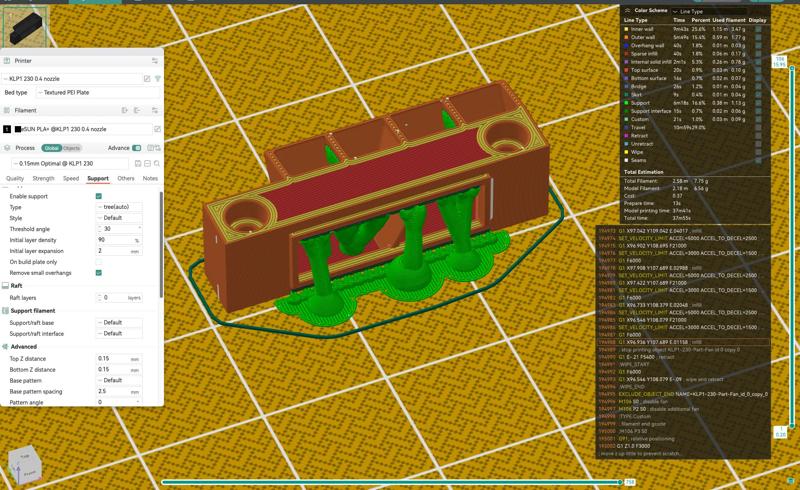800x490 pixels.
Task: Select the Support tab
Action: 98,178
